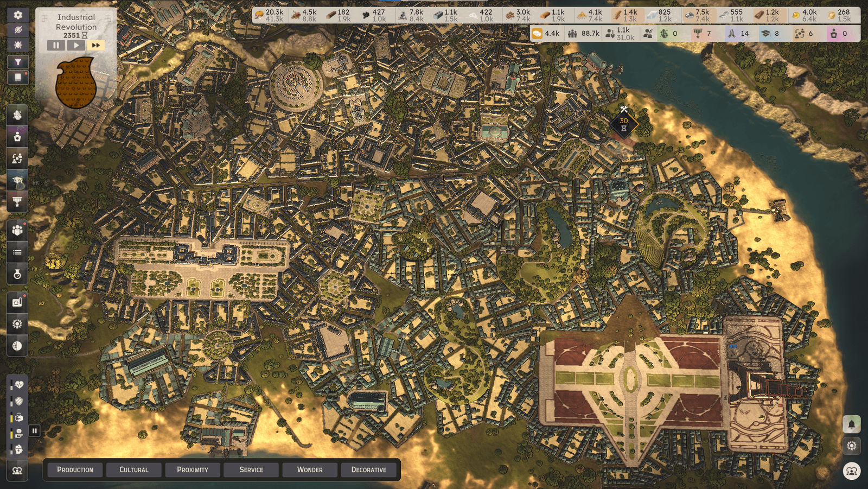Open the flask research panel
The image size is (868, 489).
coord(17,274)
